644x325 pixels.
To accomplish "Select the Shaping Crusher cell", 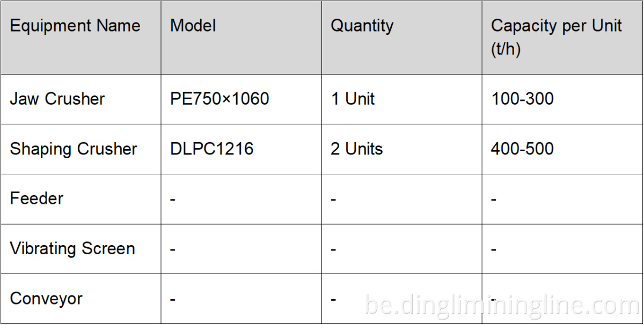I will coord(74,149).
